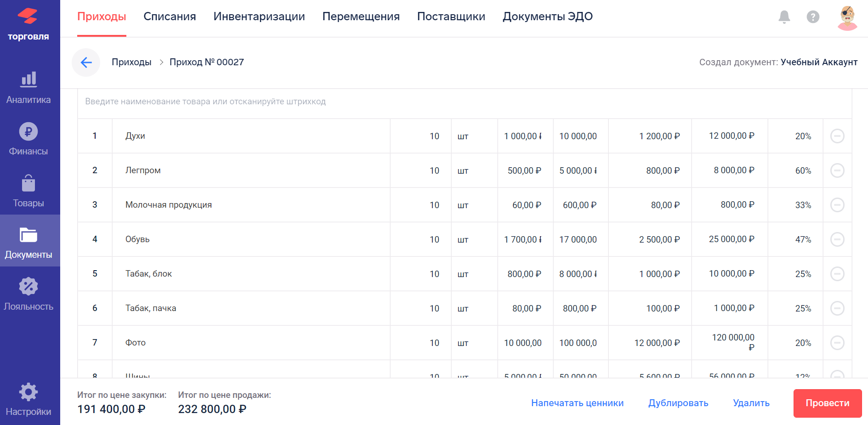Click the 47% markup for Обувь
Screen dimensions: 868x425
[803, 239]
